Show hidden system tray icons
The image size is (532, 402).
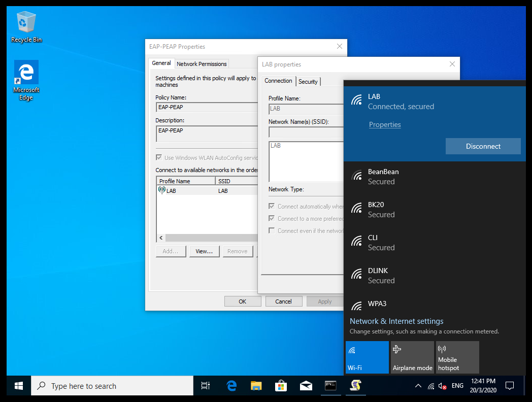[418, 386]
